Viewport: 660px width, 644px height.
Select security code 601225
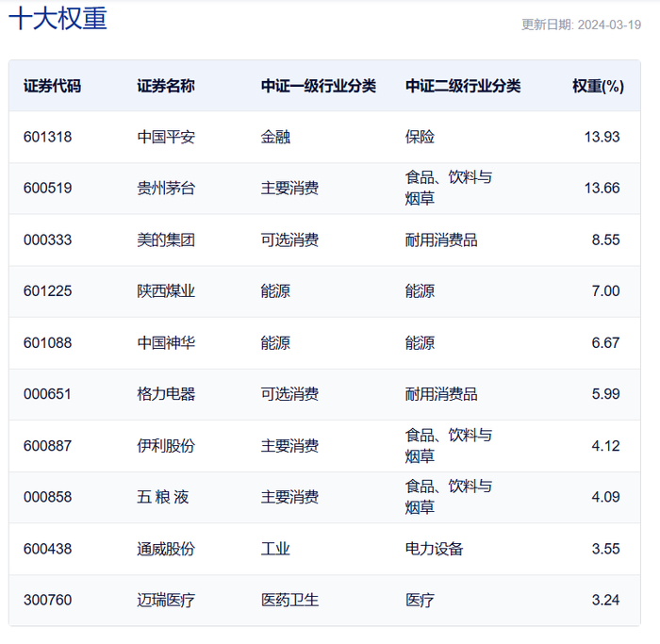point(47,290)
